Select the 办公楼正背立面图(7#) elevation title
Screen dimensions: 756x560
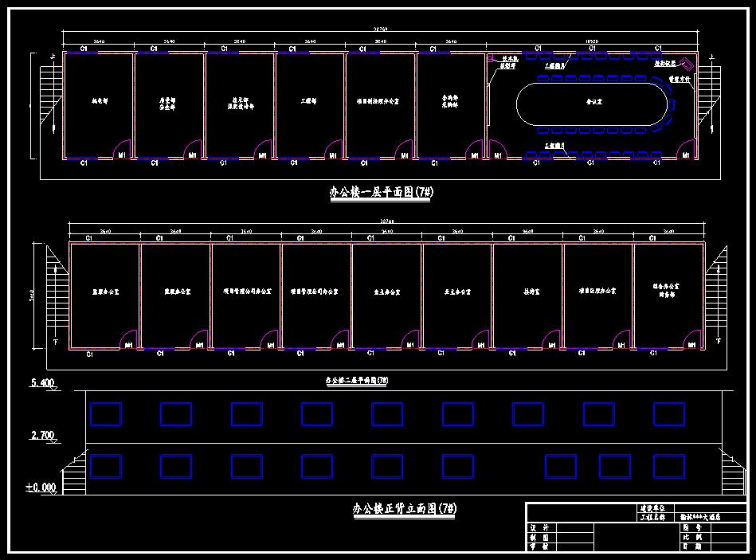click(404, 508)
